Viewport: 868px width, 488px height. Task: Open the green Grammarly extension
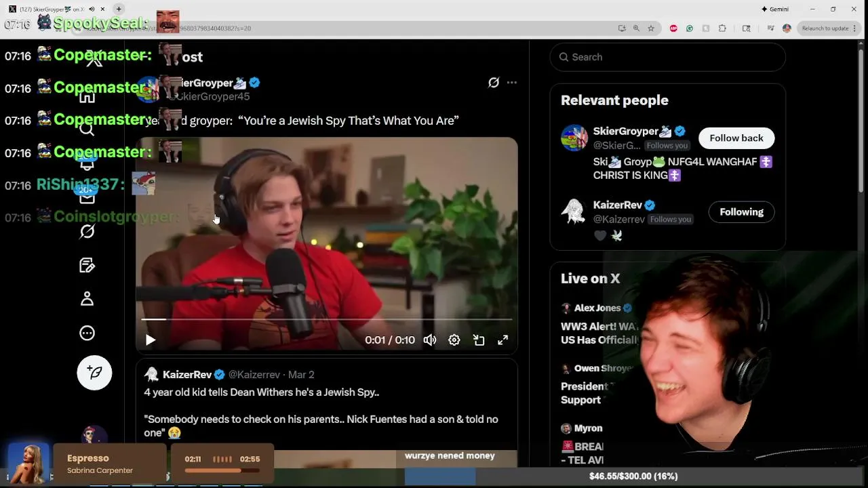point(690,28)
